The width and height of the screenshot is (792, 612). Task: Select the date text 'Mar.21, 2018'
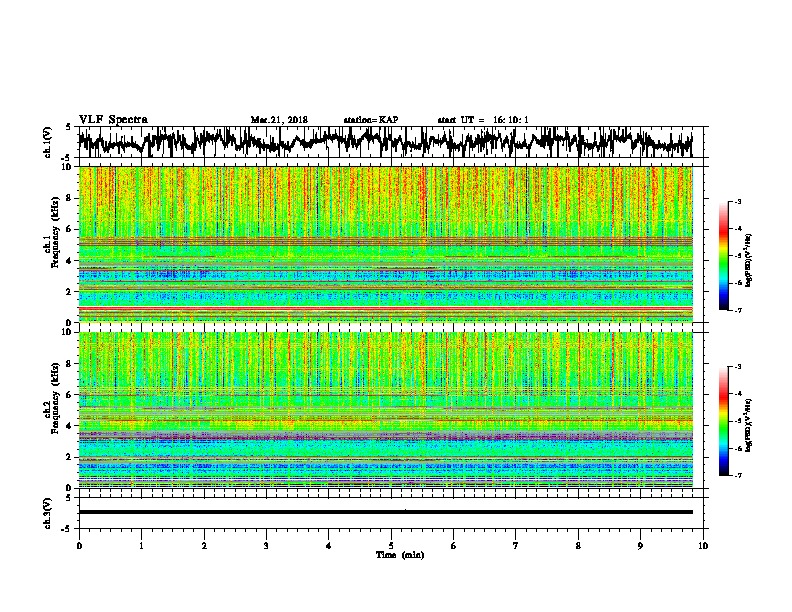[x=279, y=120]
